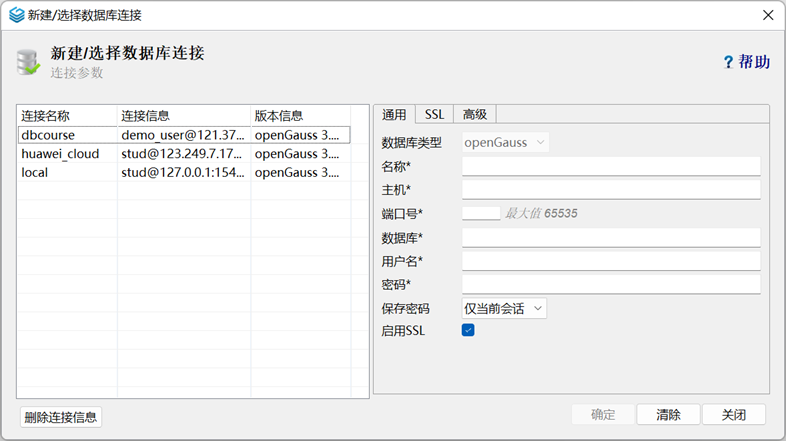The height and width of the screenshot is (441, 786).
Task: Click the stud@127.0.0.1:154... connection info cell
Action: point(184,172)
